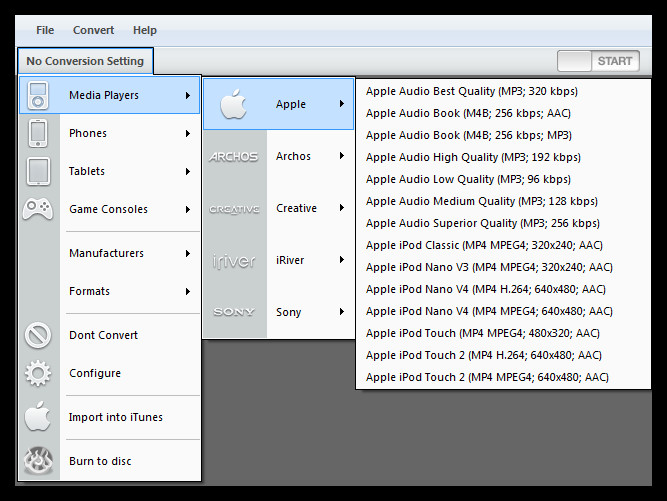
Task: Click the iPod icon beside Media Players
Action: (38, 95)
